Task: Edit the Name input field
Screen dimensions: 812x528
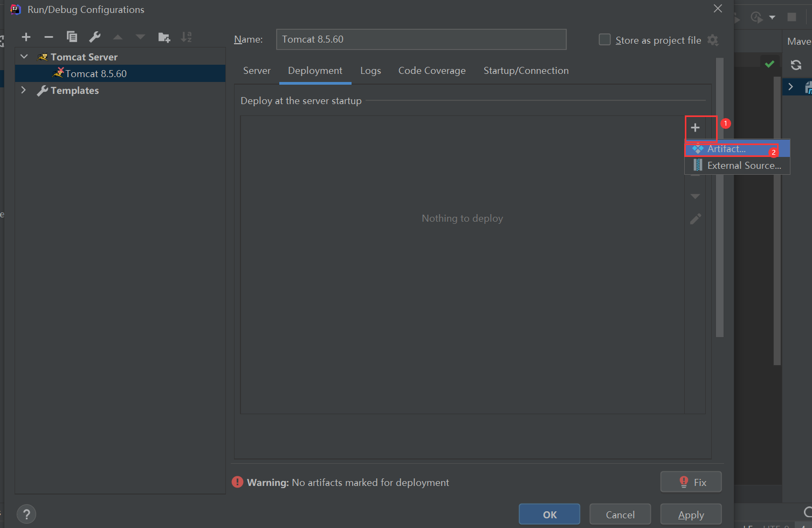Action: click(x=421, y=39)
